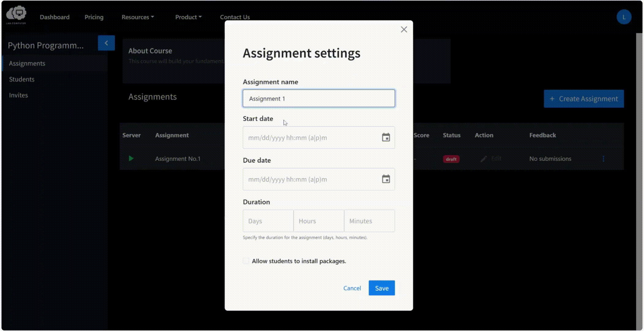This screenshot has width=644, height=331.
Task: Click the No submissions feedback text
Action: click(x=550, y=159)
